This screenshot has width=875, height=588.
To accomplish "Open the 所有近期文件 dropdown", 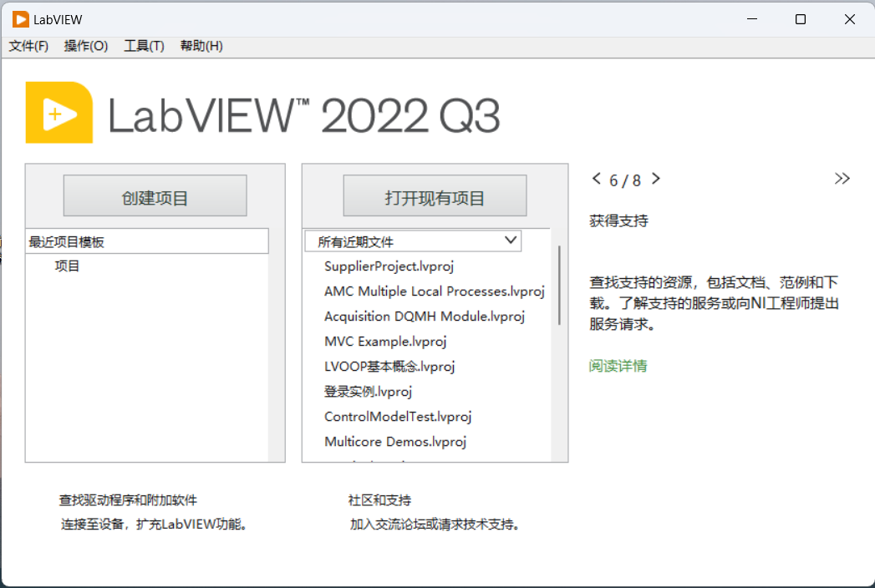I will [x=413, y=241].
